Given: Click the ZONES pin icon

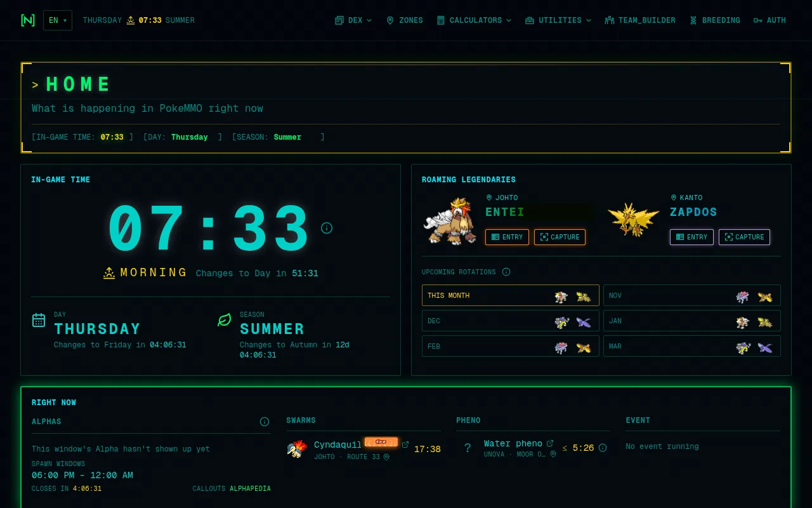Looking at the screenshot, I should [390, 20].
